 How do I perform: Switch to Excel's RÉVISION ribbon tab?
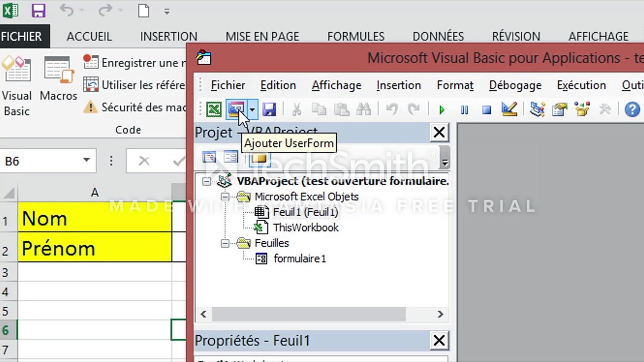tap(516, 37)
